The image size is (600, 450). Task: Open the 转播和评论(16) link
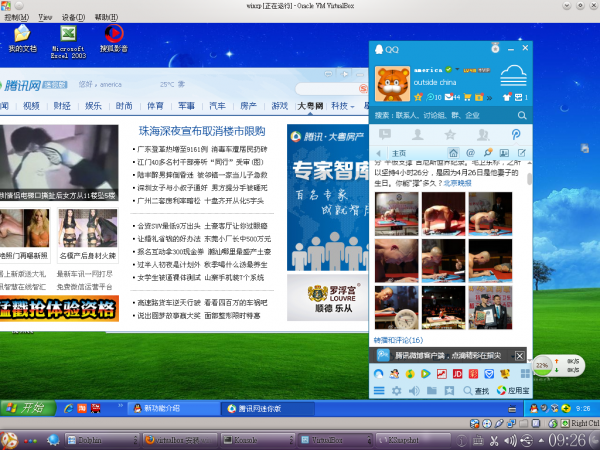tap(398, 340)
